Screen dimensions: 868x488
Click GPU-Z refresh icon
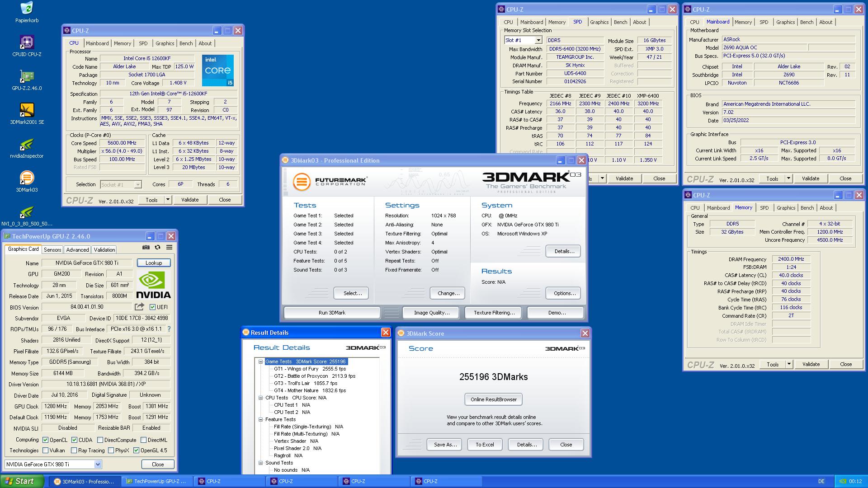[x=157, y=247]
